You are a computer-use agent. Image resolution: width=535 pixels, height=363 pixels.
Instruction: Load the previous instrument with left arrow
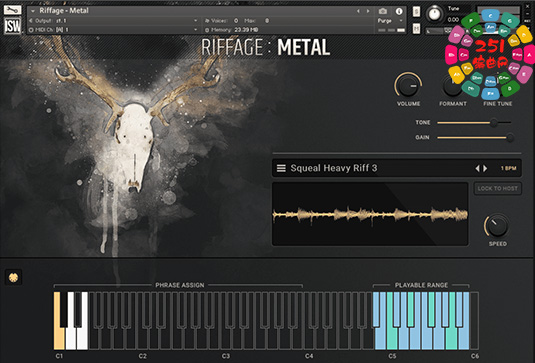click(x=358, y=11)
